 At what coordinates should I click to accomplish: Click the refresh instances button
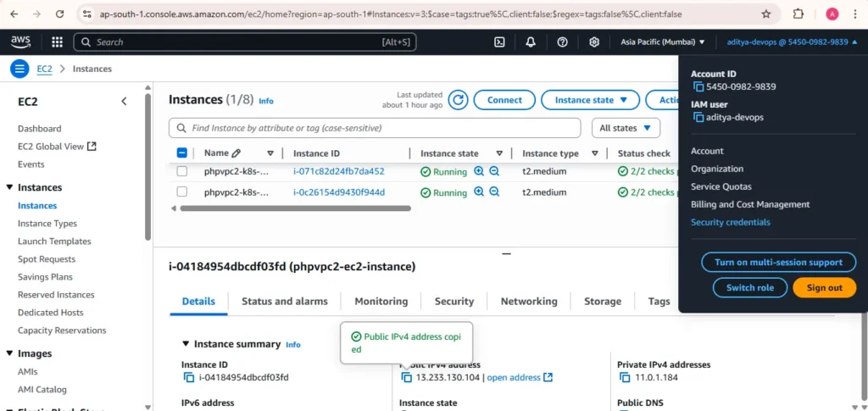point(458,100)
